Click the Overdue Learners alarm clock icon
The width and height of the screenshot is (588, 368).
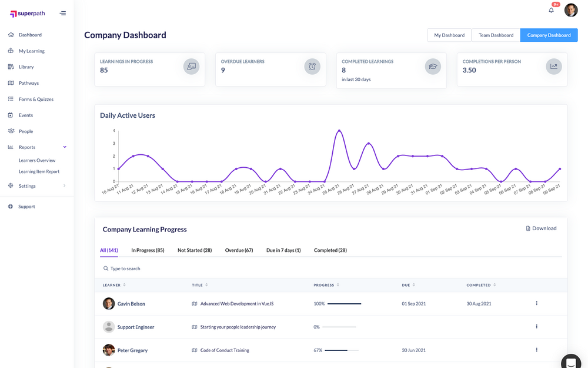pos(312,67)
